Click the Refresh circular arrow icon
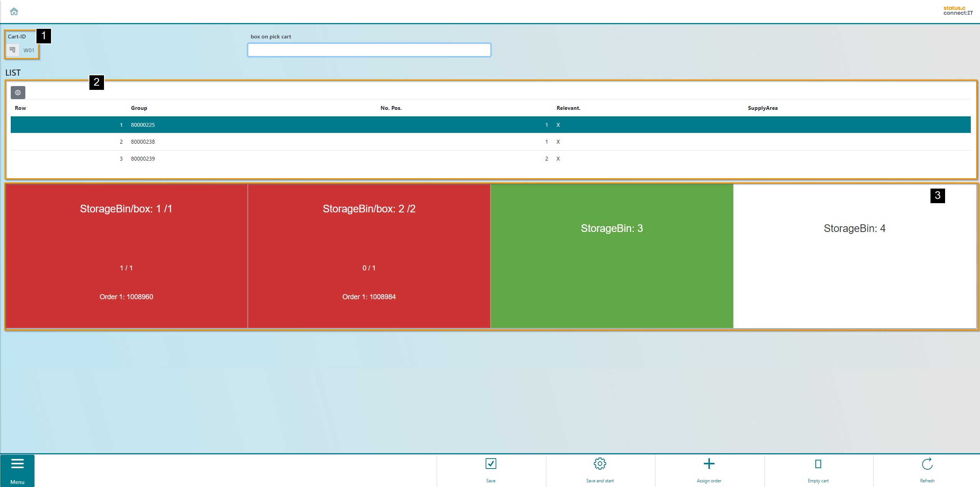 pos(927,464)
